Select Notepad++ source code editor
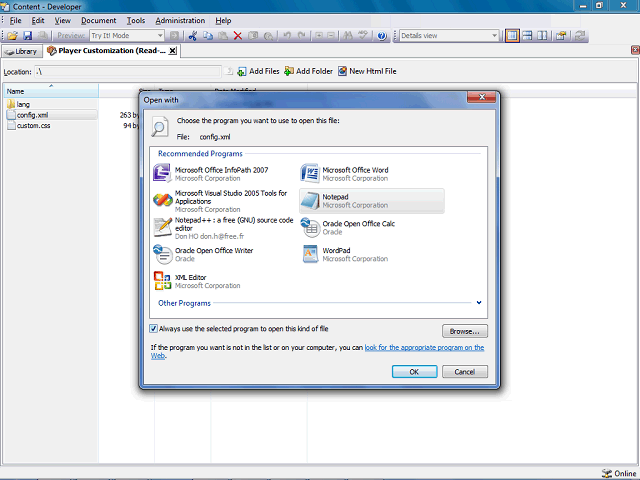640x480 pixels. click(x=223, y=228)
